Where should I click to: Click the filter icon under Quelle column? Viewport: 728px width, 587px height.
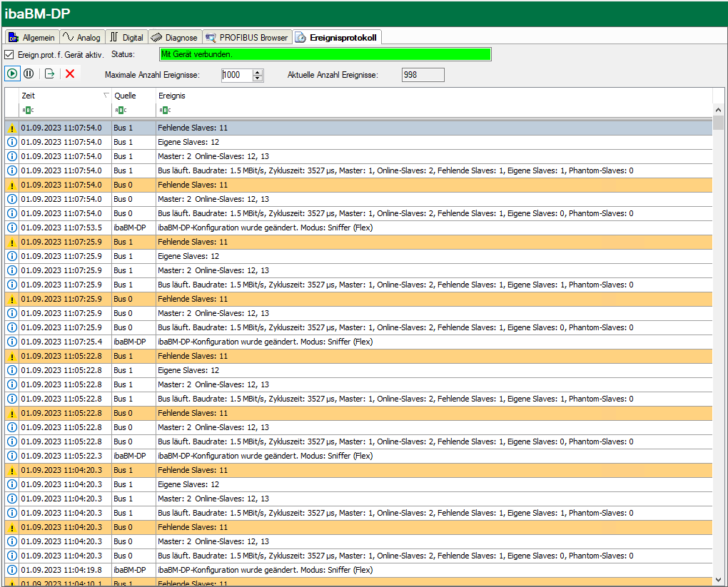(121, 110)
